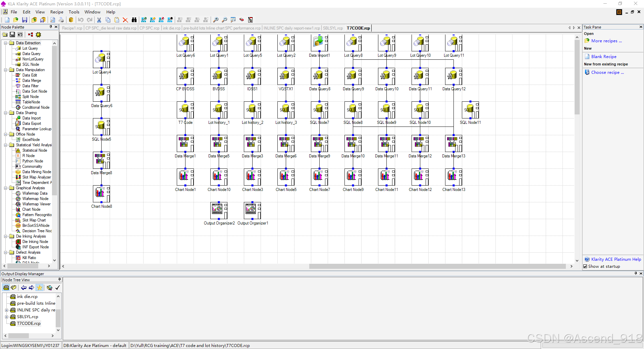The width and height of the screenshot is (644, 349).
Task: Open the Recipe menu
Action: (x=57, y=12)
